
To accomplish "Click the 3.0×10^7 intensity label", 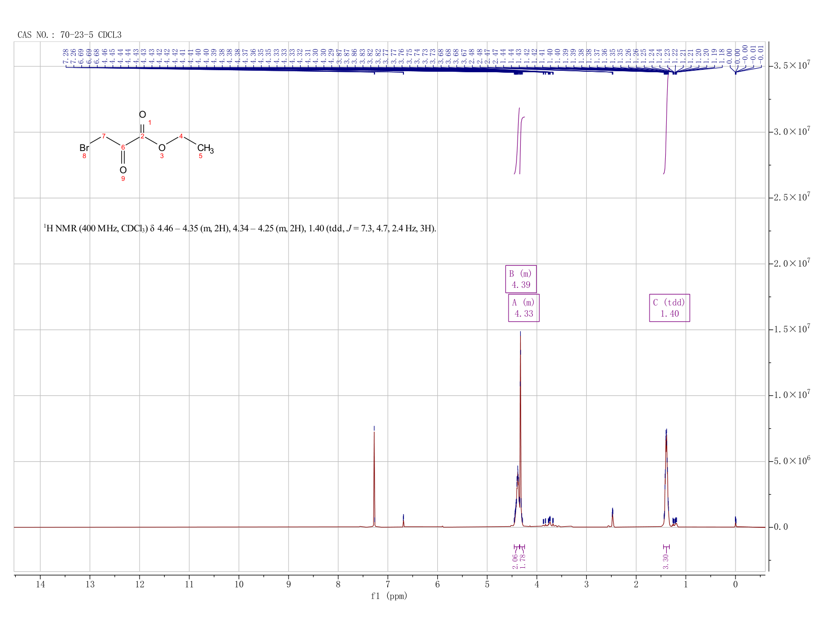I will click(792, 132).
